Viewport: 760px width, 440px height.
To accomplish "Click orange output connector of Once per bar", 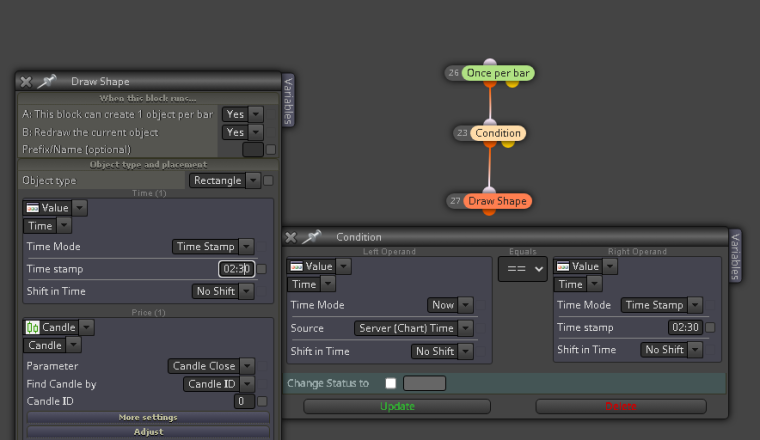I will pyautogui.click(x=490, y=84).
